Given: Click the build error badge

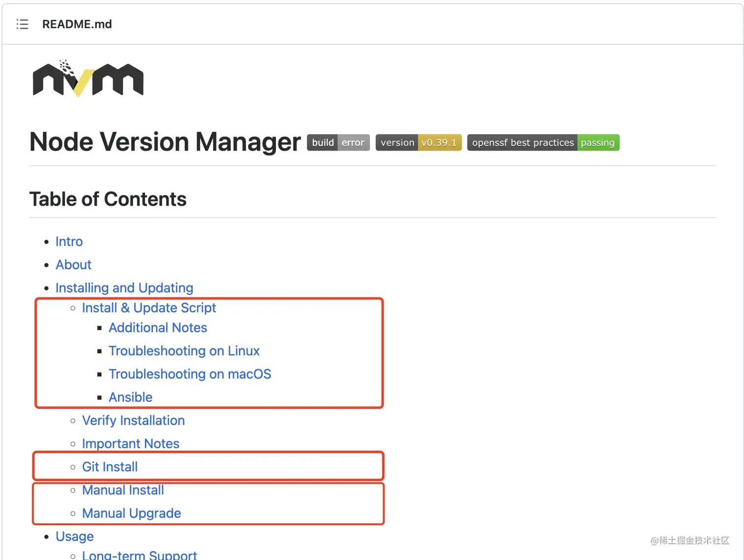Looking at the screenshot, I should tap(338, 143).
